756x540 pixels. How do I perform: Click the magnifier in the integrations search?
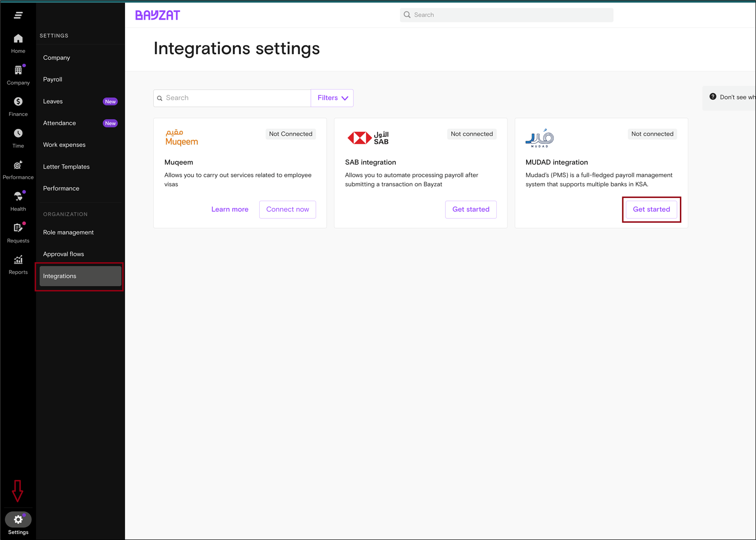160,98
